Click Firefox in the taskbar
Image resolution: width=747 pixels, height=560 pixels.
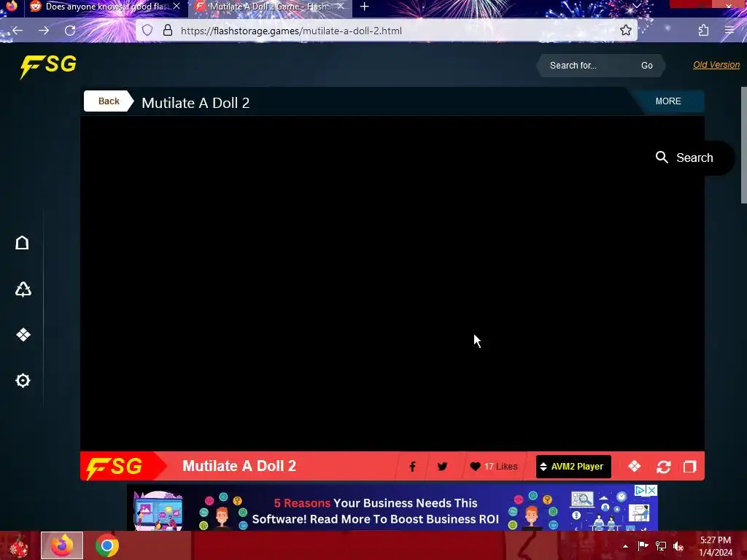pos(62,545)
